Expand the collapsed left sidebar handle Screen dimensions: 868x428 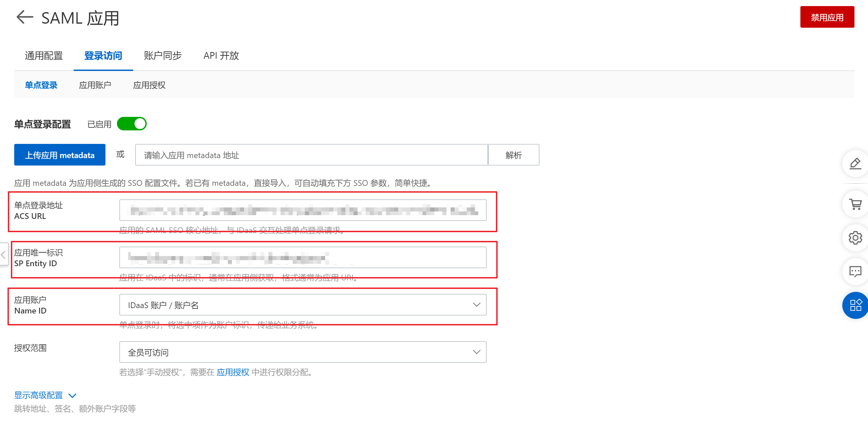tap(3, 254)
